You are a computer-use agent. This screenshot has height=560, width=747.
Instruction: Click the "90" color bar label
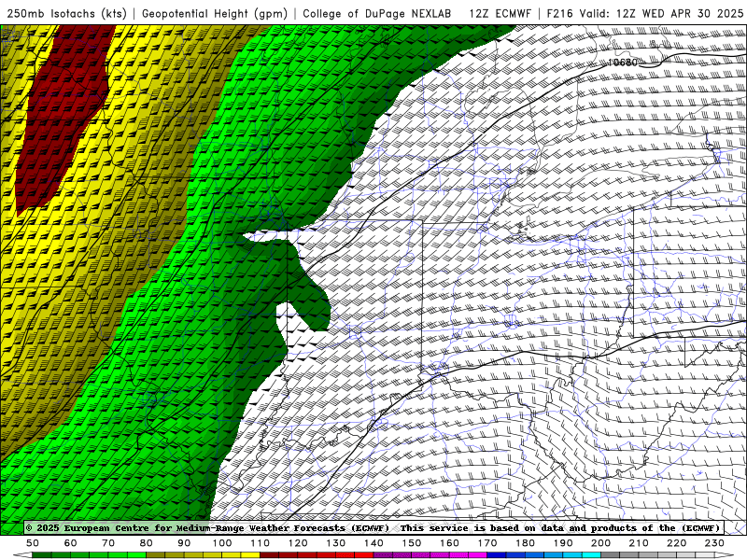pos(184,543)
